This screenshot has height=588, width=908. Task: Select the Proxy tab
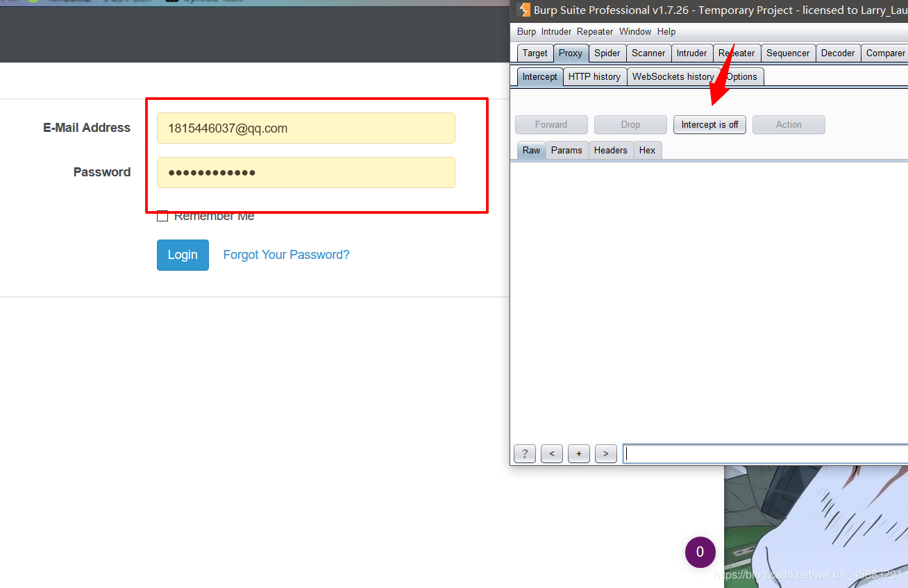(x=571, y=53)
